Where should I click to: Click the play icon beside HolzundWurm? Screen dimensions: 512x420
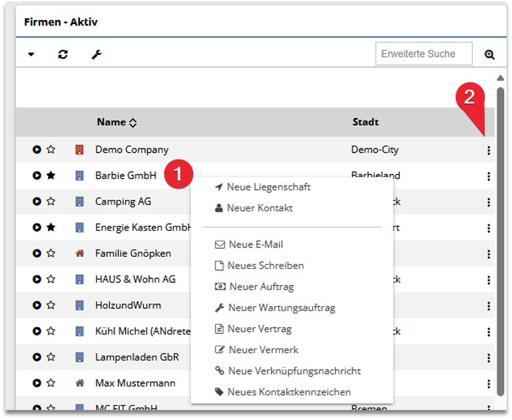[37, 306]
